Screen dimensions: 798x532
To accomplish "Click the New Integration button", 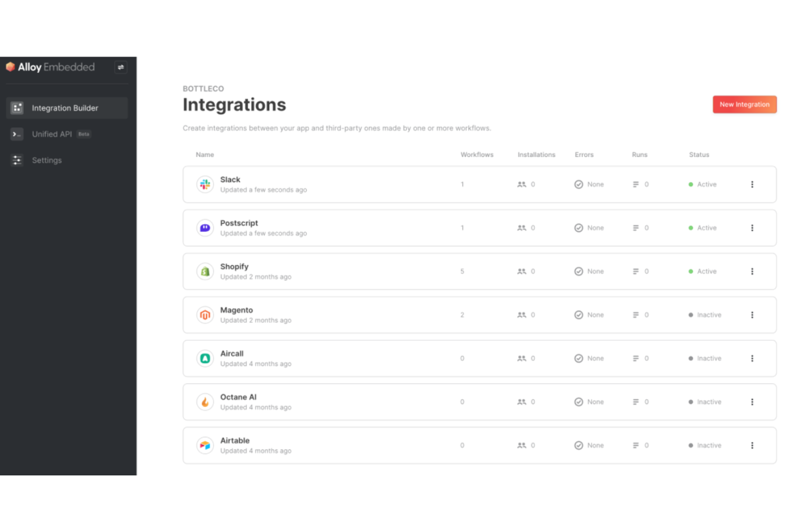I will (745, 104).
